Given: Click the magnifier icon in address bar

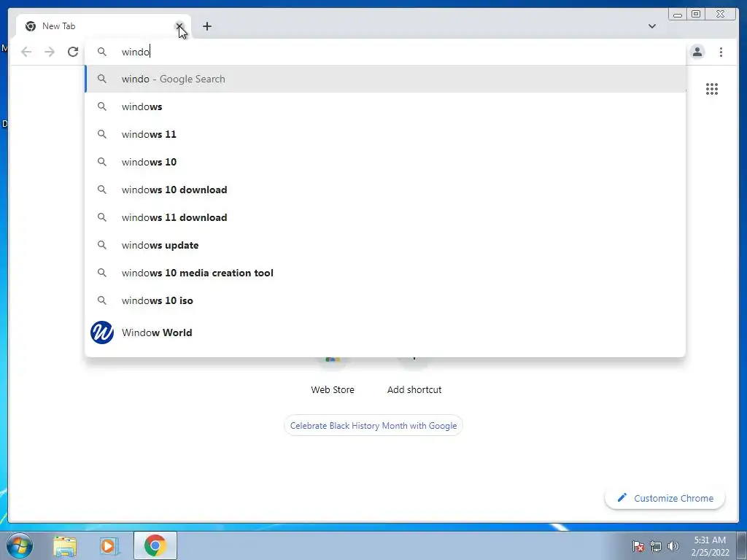Looking at the screenshot, I should (102, 52).
